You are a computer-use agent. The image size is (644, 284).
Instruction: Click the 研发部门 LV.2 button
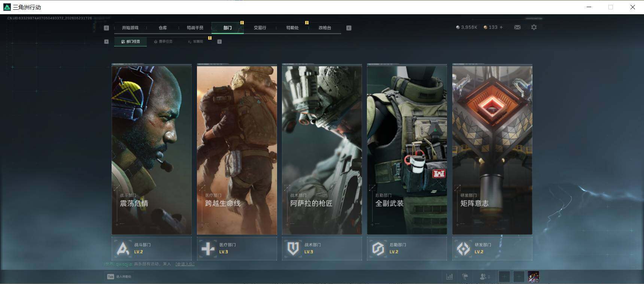(492, 248)
